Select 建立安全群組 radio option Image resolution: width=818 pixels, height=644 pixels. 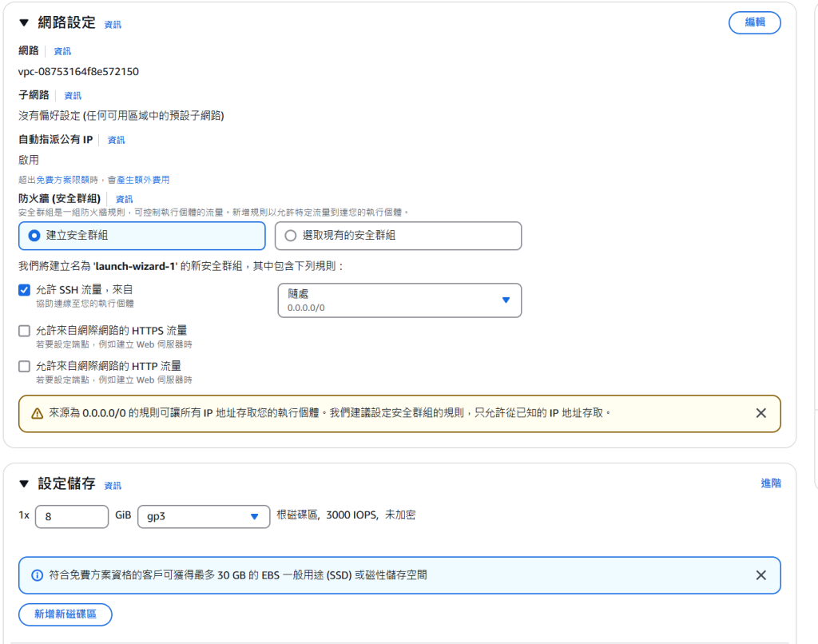click(34, 236)
